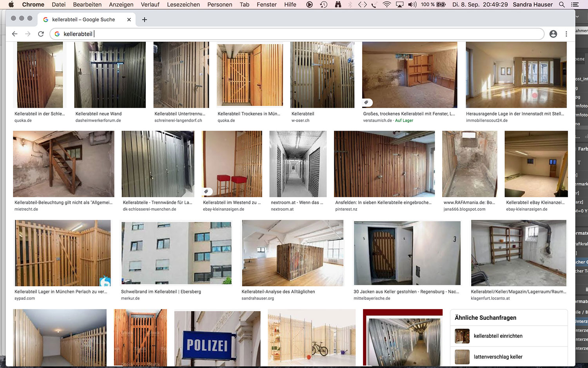
Task: Click the 'Sandra Hauser' user name in menu bar
Action: pos(533,4)
